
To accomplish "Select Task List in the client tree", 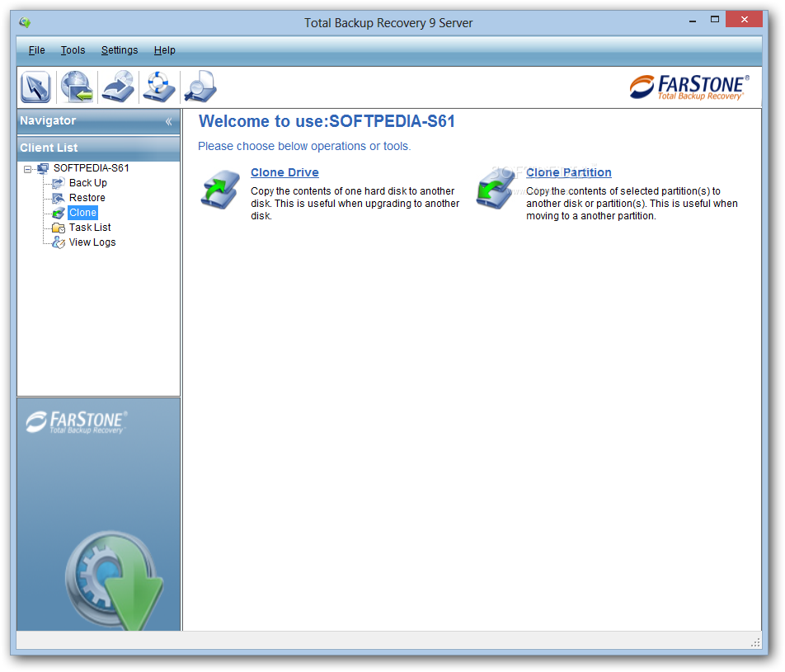I will pos(90,228).
